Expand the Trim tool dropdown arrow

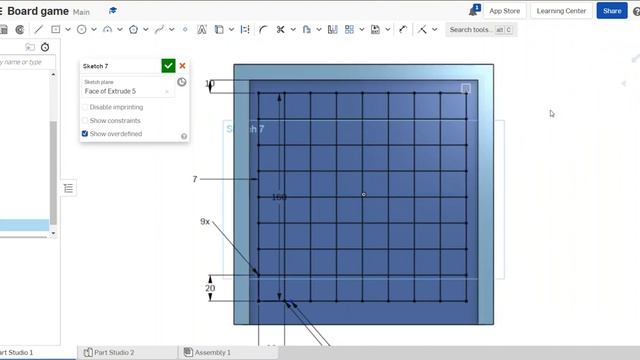click(293, 29)
